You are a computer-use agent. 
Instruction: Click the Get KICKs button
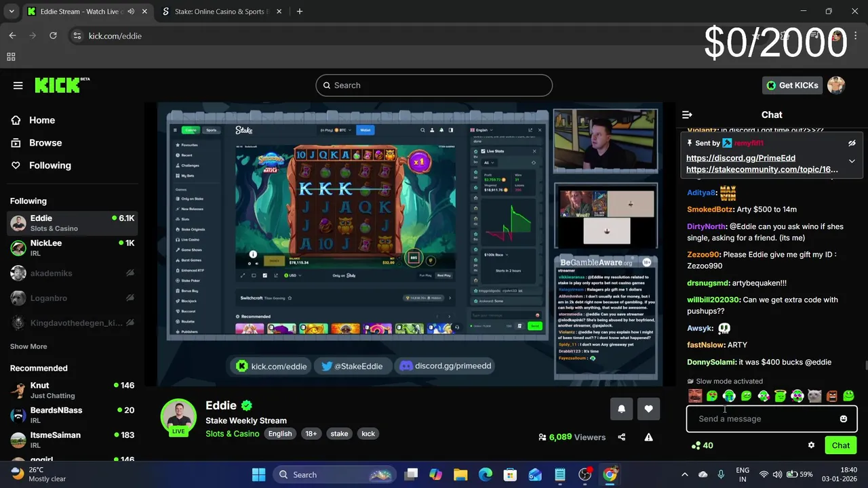click(x=792, y=85)
